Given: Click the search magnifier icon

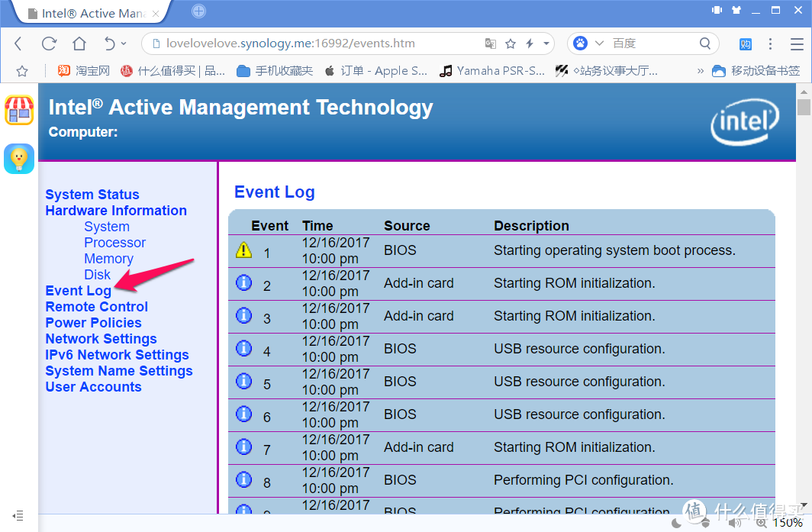Looking at the screenshot, I should (x=706, y=44).
